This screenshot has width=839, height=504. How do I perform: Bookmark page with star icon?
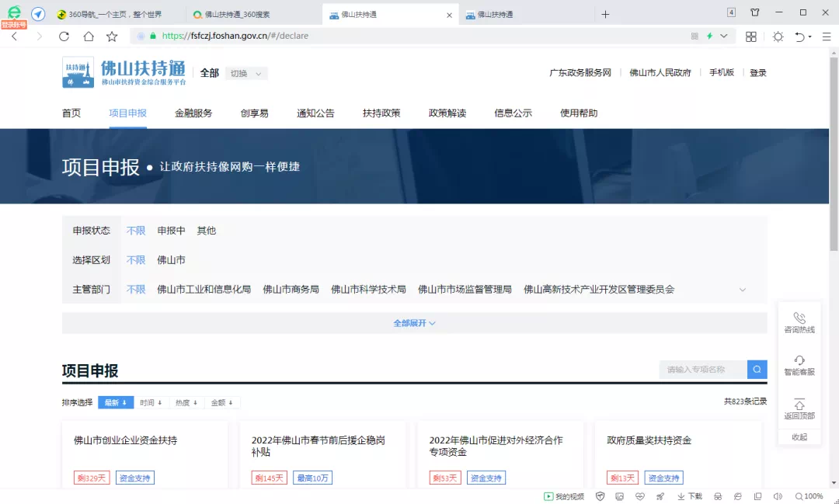[112, 36]
